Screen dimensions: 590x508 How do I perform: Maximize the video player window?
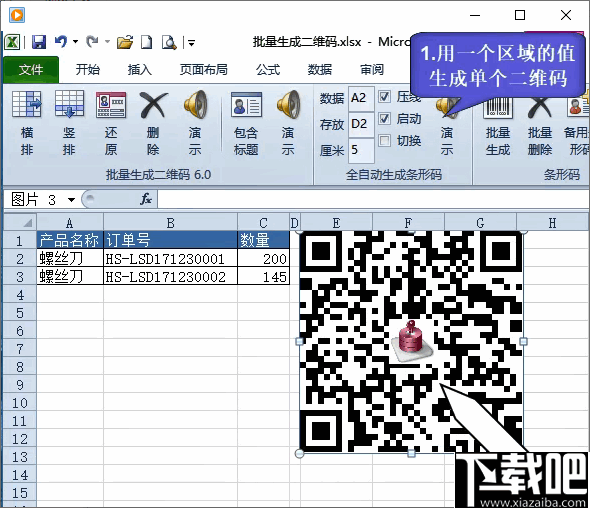click(520, 15)
